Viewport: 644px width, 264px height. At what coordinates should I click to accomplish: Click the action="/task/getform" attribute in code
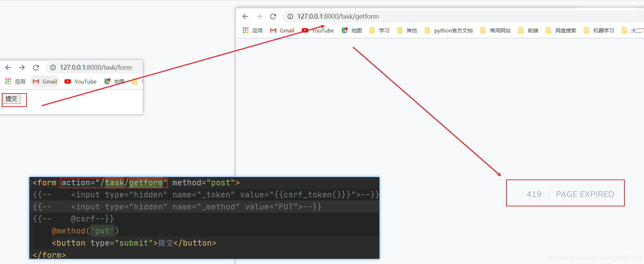pos(114,183)
